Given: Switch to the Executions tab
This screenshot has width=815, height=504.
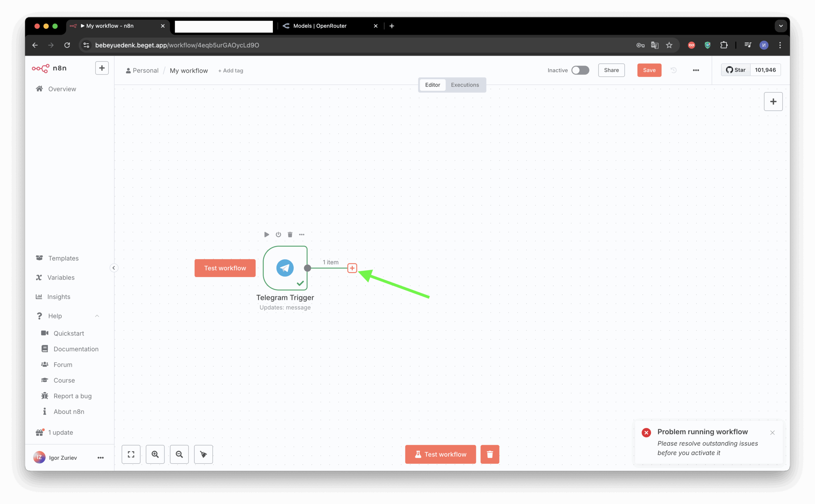Looking at the screenshot, I should click(x=465, y=85).
